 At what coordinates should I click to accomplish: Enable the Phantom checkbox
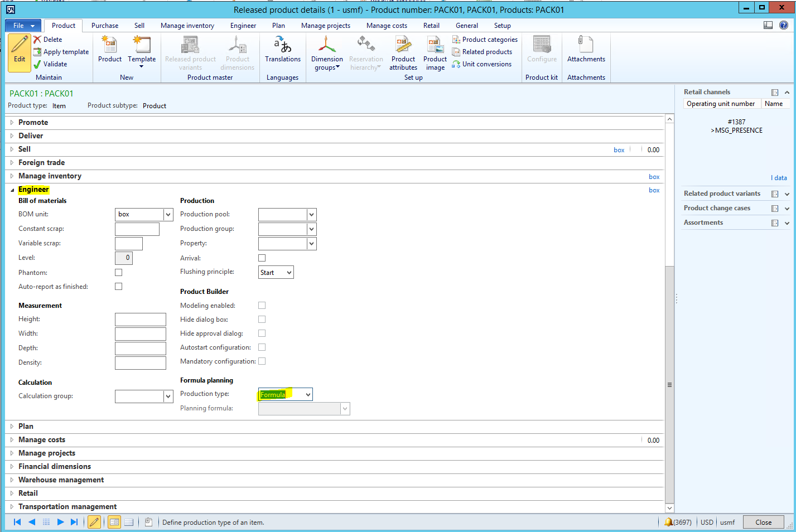(x=118, y=273)
